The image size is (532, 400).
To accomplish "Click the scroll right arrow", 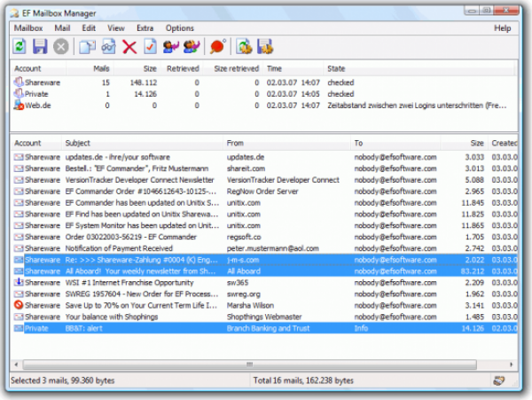I will click(512, 365).
